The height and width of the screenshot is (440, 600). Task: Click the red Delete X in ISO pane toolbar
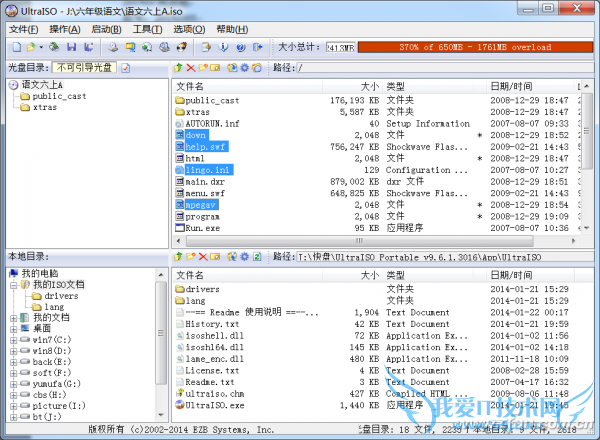click(x=191, y=68)
